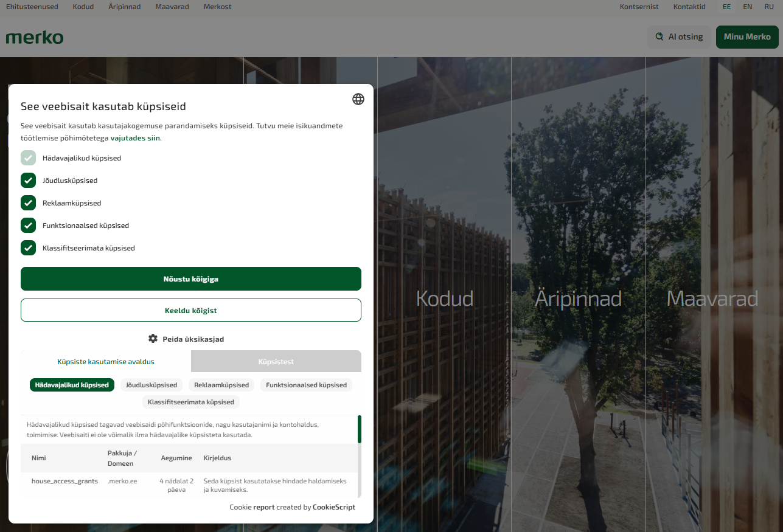Switch to the Küpsistest tab
The height and width of the screenshot is (532, 783).
tap(276, 361)
